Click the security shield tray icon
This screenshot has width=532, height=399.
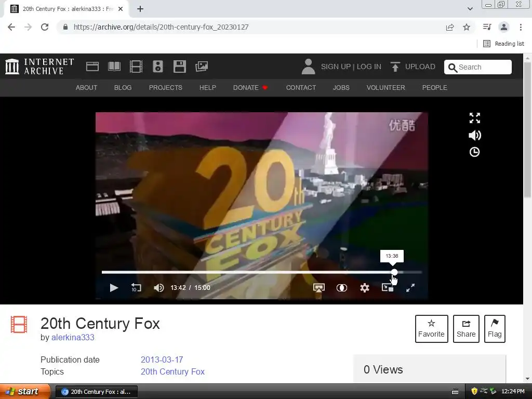coord(474,391)
